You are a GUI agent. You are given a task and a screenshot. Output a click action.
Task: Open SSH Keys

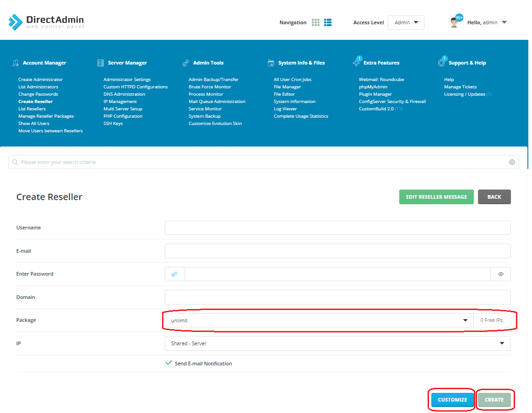(x=113, y=124)
